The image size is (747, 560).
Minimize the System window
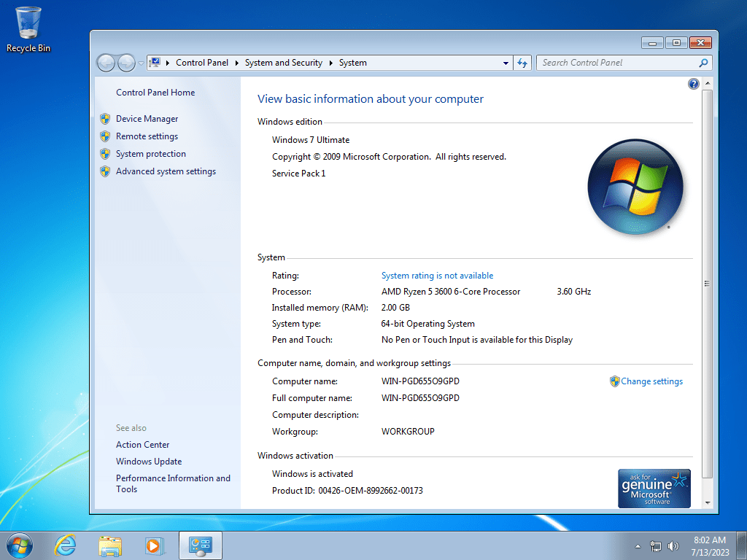652,43
